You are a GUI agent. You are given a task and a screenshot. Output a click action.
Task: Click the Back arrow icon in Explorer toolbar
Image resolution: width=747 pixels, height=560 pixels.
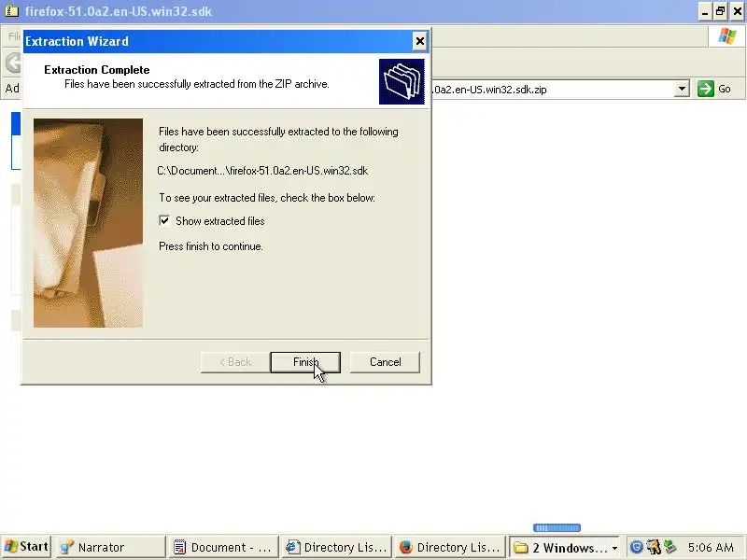(x=13, y=63)
